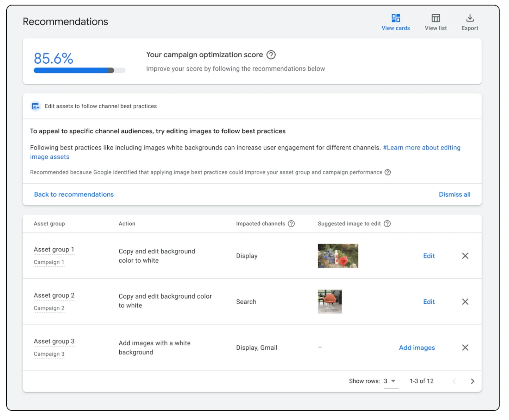The image size is (509, 420).
Task: Click the previous page arrow
Action: pos(454,381)
